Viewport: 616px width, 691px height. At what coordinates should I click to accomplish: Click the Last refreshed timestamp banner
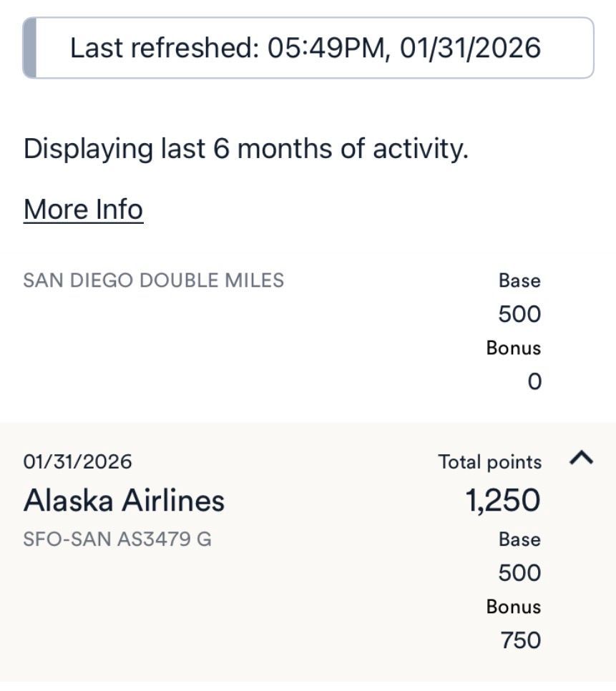click(x=308, y=48)
